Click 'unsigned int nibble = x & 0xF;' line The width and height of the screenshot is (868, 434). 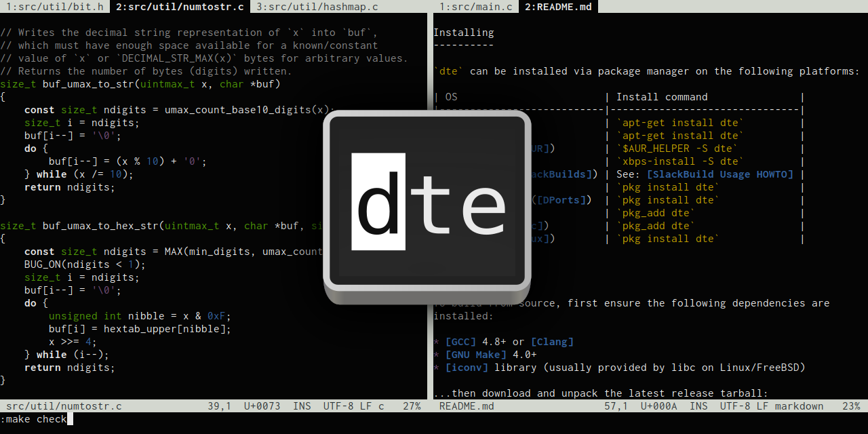coord(140,316)
